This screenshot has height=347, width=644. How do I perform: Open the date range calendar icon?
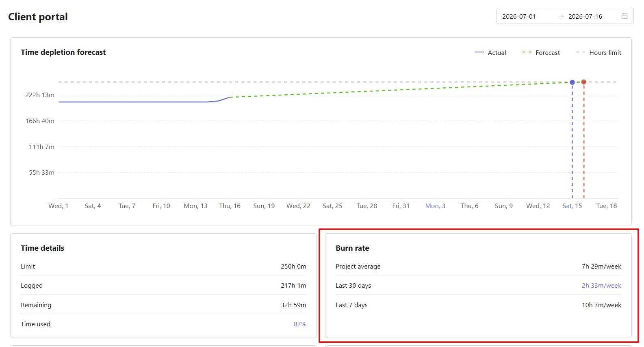coord(624,16)
